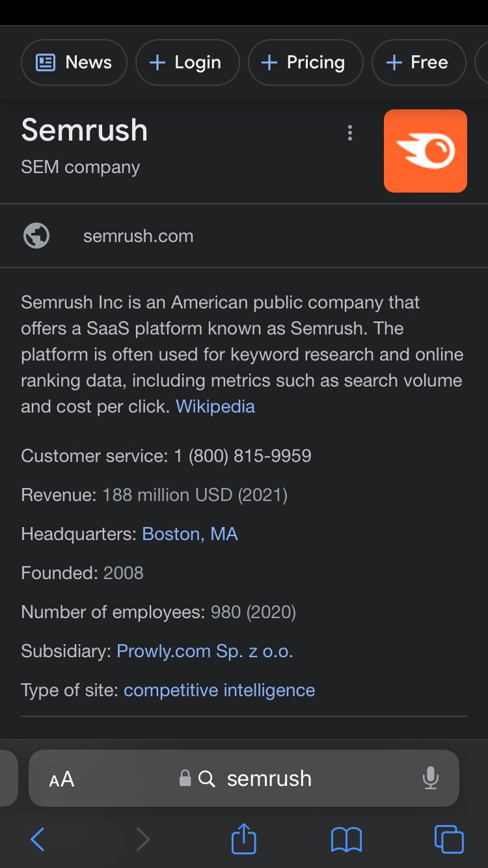Screen dimensions: 488x868
Task: Open the Wikipedia link
Action: point(215,406)
